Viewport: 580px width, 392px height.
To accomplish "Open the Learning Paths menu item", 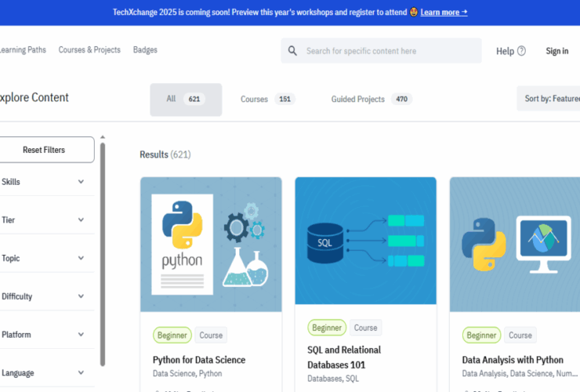I will [23, 49].
